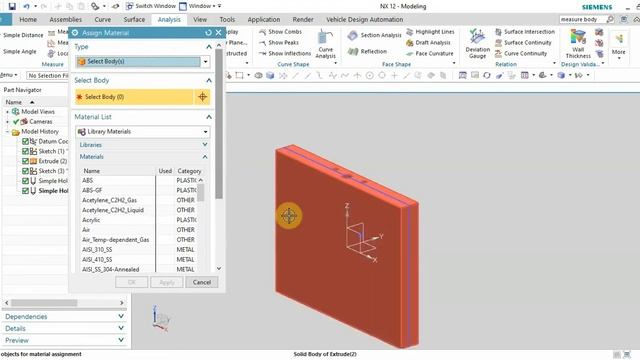The width and height of the screenshot is (640, 360).
Task: Enable Highlight Lines analysis
Action: coord(430,32)
